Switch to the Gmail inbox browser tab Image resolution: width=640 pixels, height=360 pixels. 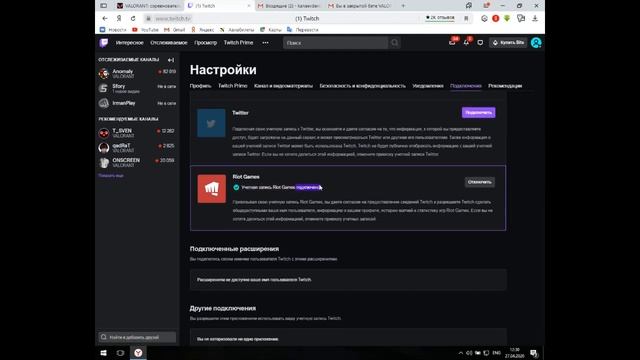[289, 6]
